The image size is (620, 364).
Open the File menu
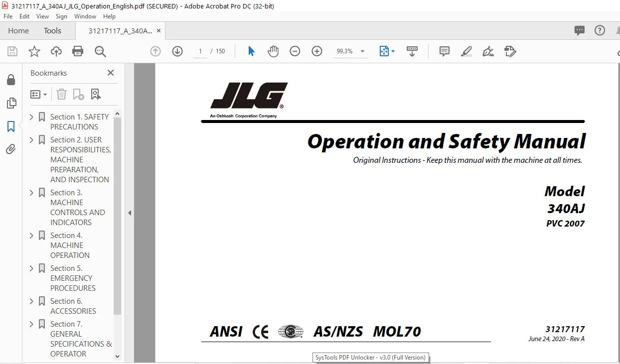click(8, 16)
